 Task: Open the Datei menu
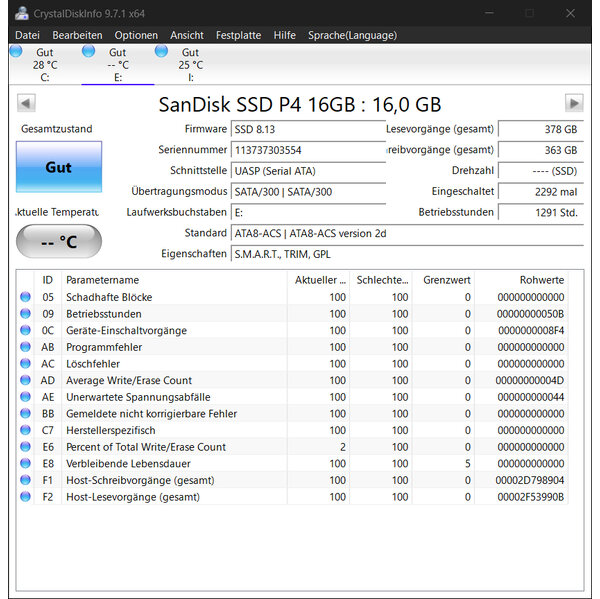27,35
